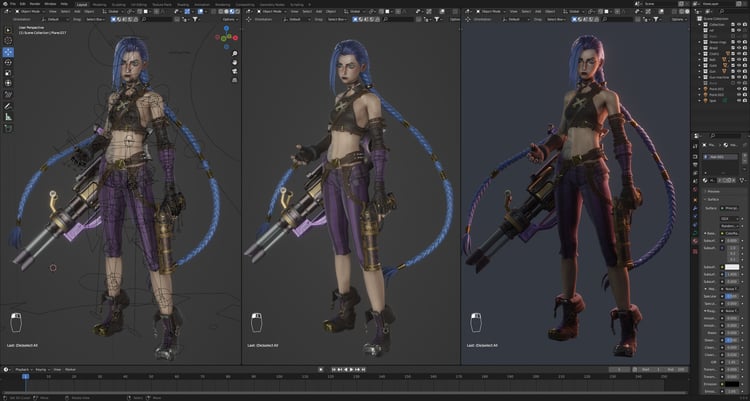Select the 3D Cursor tool
Viewport: 750px width, 401px height.
(x=8, y=41)
